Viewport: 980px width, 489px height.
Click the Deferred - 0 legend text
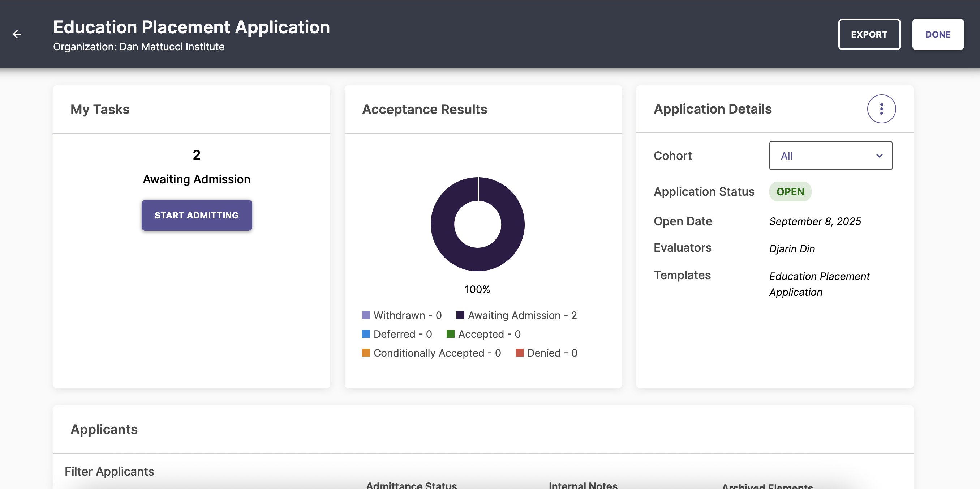pos(403,334)
